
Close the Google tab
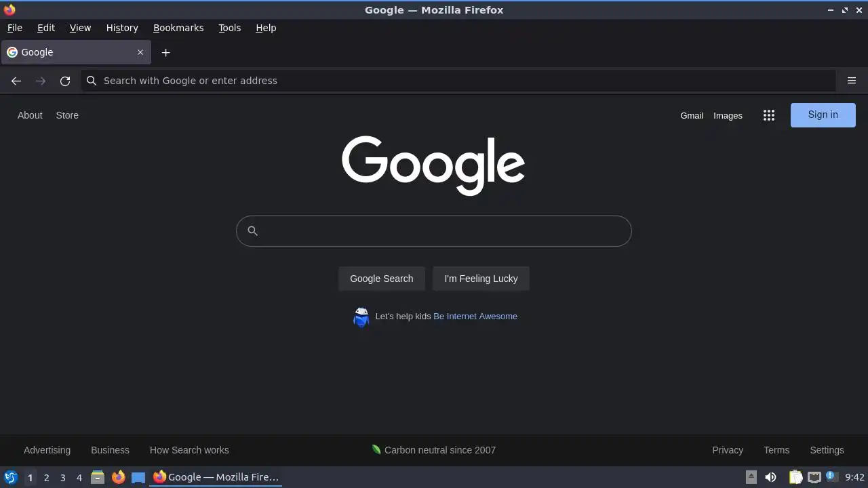coord(140,52)
